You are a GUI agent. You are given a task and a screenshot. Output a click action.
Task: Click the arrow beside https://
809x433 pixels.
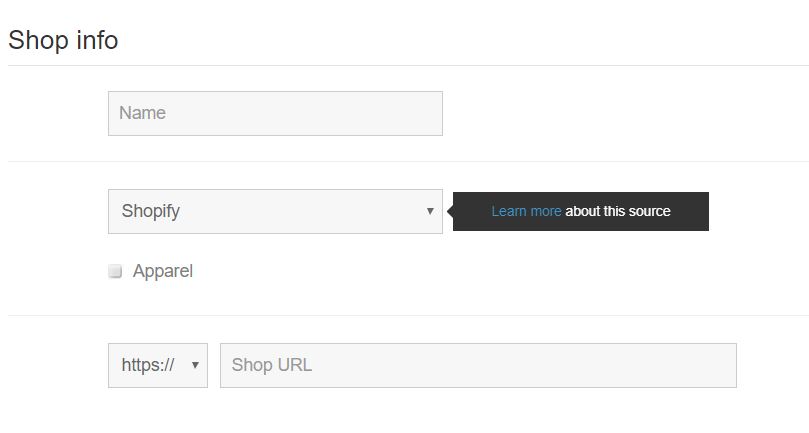(195, 365)
